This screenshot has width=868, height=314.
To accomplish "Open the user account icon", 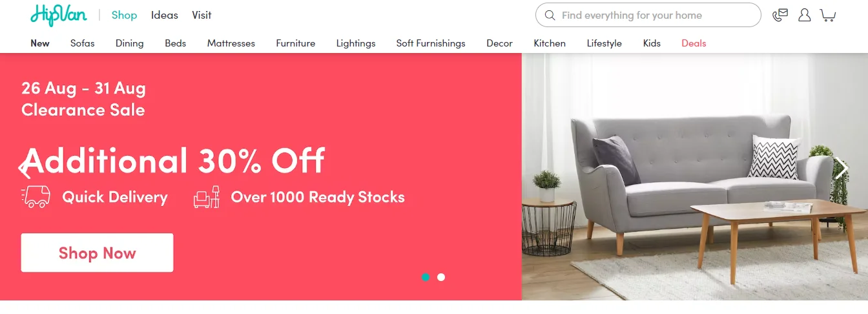I will [x=804, y=15].
